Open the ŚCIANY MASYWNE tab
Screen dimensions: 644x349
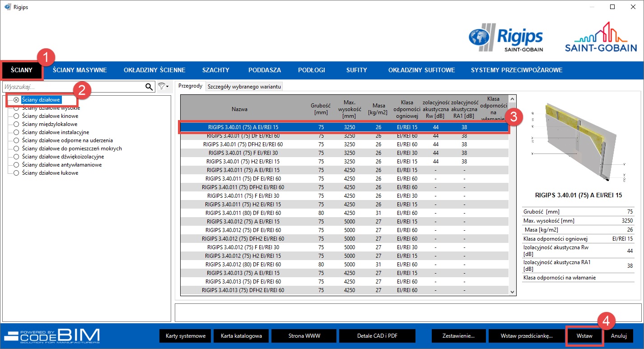click(x=79, y=70)
